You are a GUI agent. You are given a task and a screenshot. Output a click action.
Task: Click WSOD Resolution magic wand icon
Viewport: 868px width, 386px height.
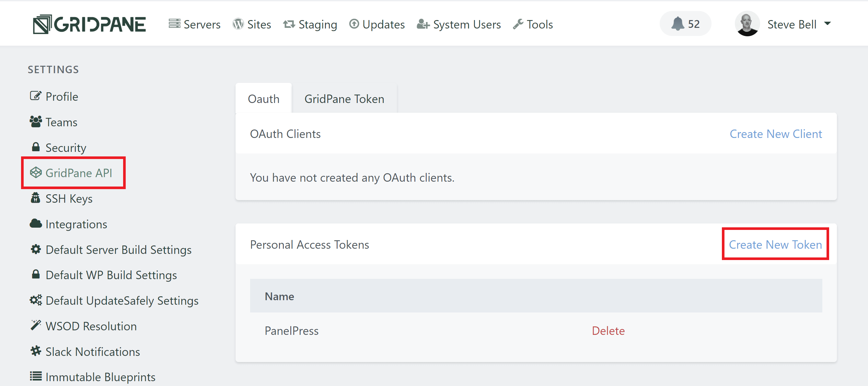point(36,325)
